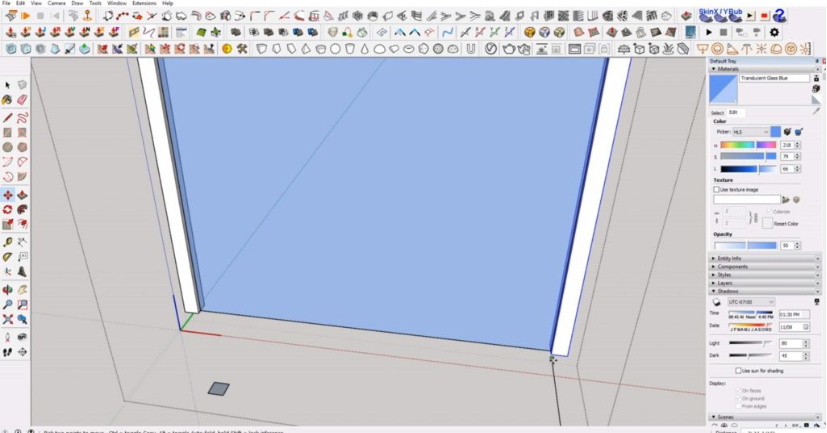Open the Camera menu
Image resolution: width=827 pixels, height=433 pixels.
coord(56,3)
